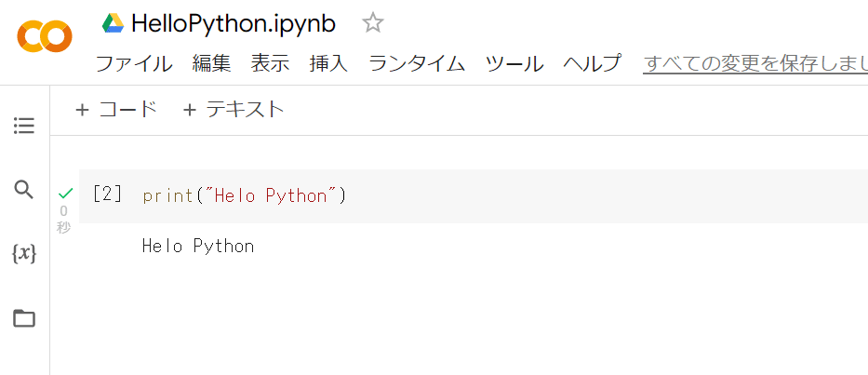This screenshot has width=868, height=375.
Task: Add a new code cell with + コード
Action: (x=116, y=110)
